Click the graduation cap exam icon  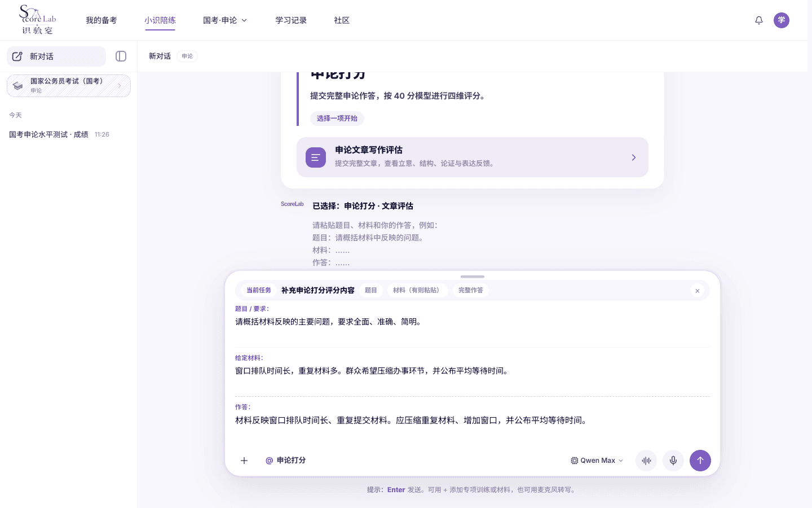tap(18, 86)
